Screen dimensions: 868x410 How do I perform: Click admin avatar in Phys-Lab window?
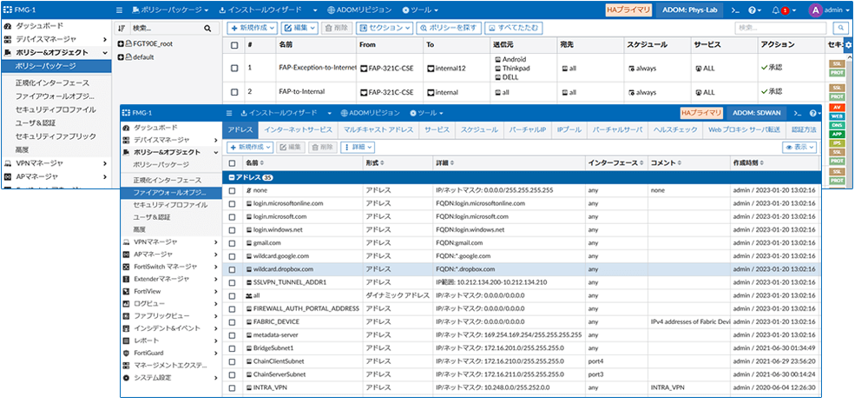[x=815, y=10]
